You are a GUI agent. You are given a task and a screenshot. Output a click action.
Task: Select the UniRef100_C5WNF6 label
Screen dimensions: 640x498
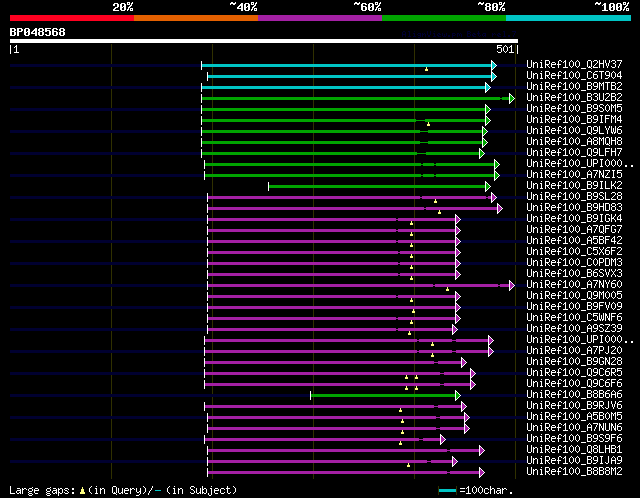(x=574, y=318)
